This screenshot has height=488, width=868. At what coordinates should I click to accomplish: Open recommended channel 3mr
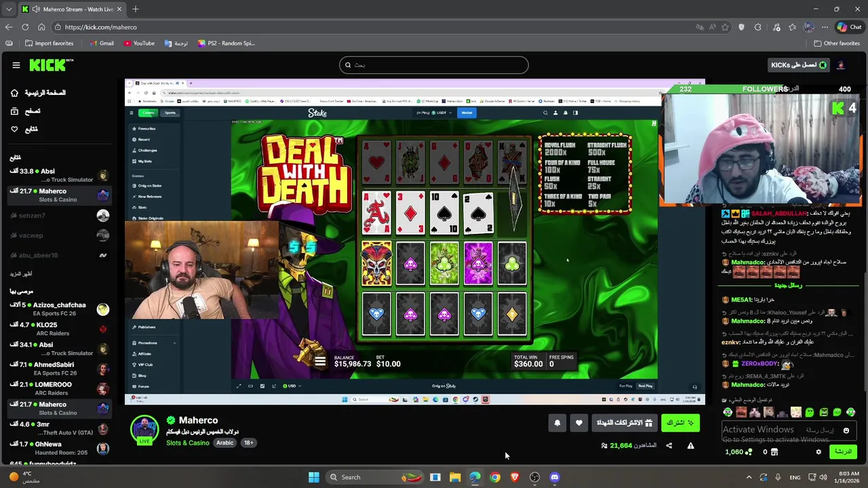pyautogui.click(x=59, y=428)
